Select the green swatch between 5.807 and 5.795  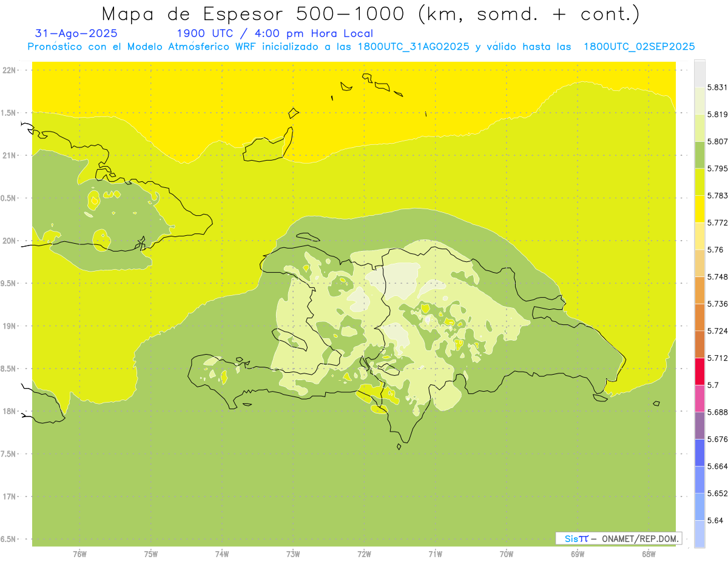tap(699, 155)
